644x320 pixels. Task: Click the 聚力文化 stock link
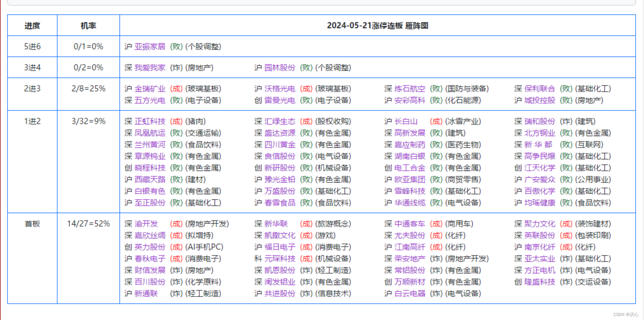point(540,224)
